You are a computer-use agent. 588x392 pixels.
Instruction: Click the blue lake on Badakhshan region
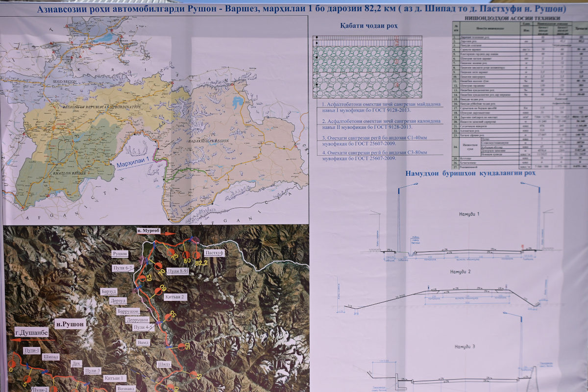237,103
